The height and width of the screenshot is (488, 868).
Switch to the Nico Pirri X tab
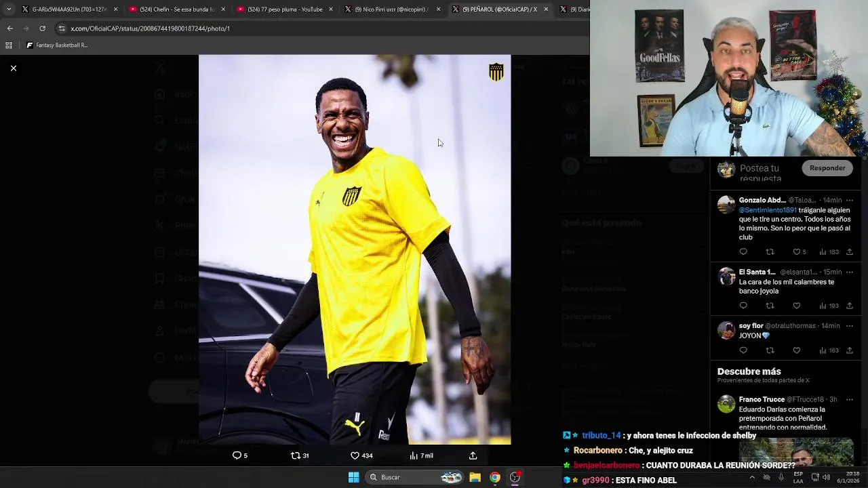coord(392,9)
